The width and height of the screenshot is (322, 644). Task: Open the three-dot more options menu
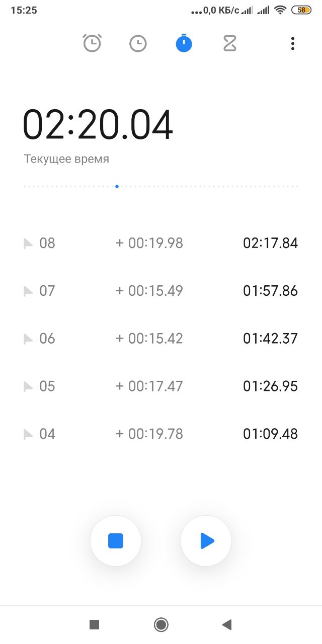click(292, 44)
